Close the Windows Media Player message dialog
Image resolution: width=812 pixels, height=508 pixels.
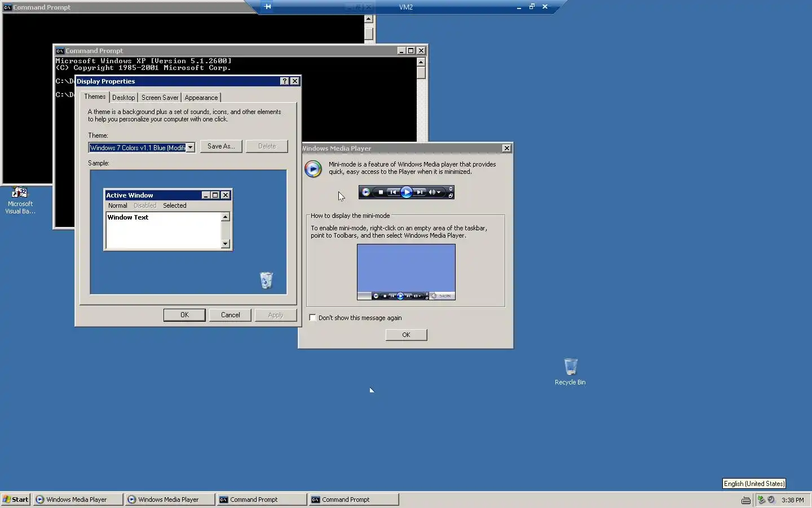coord(506,148)
